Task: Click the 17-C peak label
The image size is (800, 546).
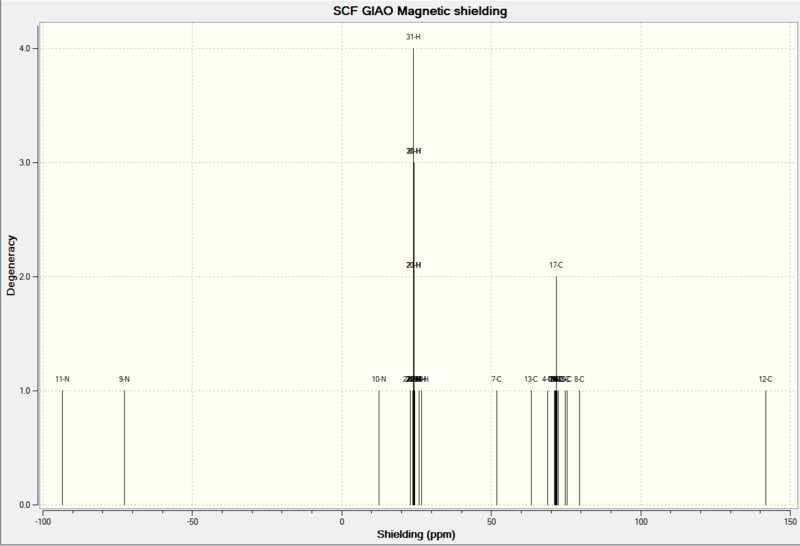Action: point(556,265)
